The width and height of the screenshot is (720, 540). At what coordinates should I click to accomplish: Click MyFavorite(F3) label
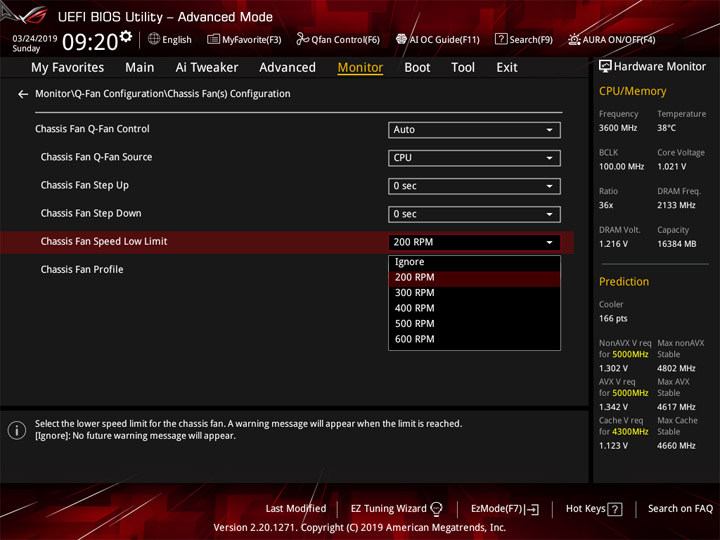pyautogui.click(x=252, y=40)
